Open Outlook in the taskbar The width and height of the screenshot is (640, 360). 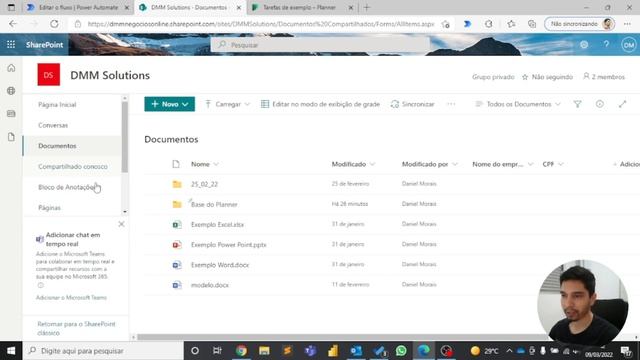pyautogui.click(x=356, y=351)
